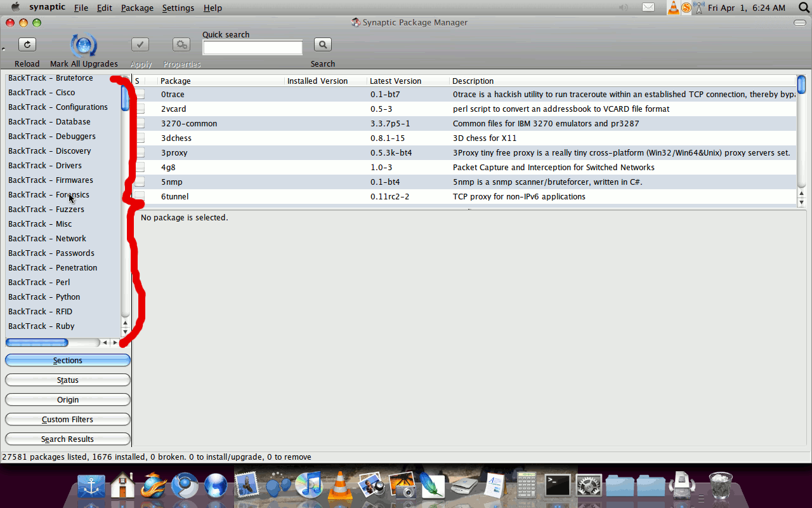Open the Spotlight magnifier in the menu bar
This screenshot has height=508, width=812.
[804, 8]
